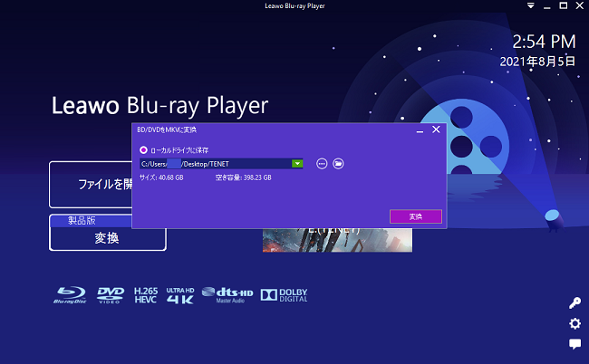
Task: Open the title bar dropdown triangle menu
Action: (530, 5)
